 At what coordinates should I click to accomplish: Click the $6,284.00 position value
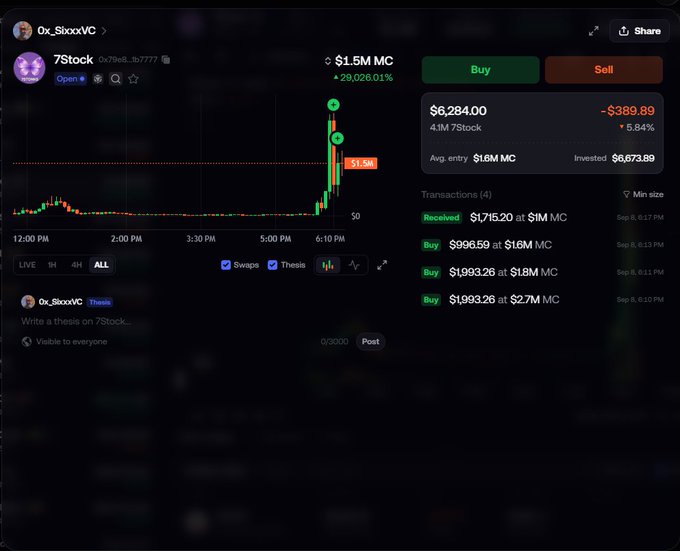point(458,111)
